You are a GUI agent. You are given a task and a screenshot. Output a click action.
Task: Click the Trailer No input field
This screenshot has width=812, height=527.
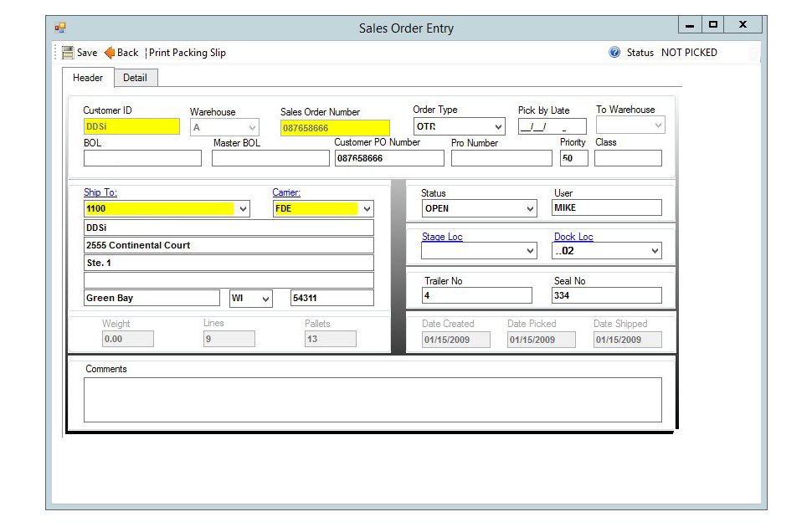476,295
